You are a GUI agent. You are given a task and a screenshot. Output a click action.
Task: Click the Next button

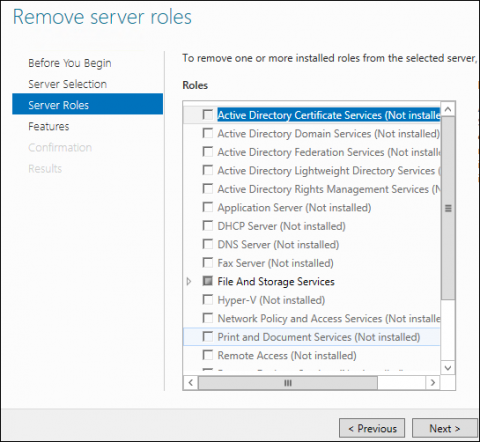click(x=445, y=428)
